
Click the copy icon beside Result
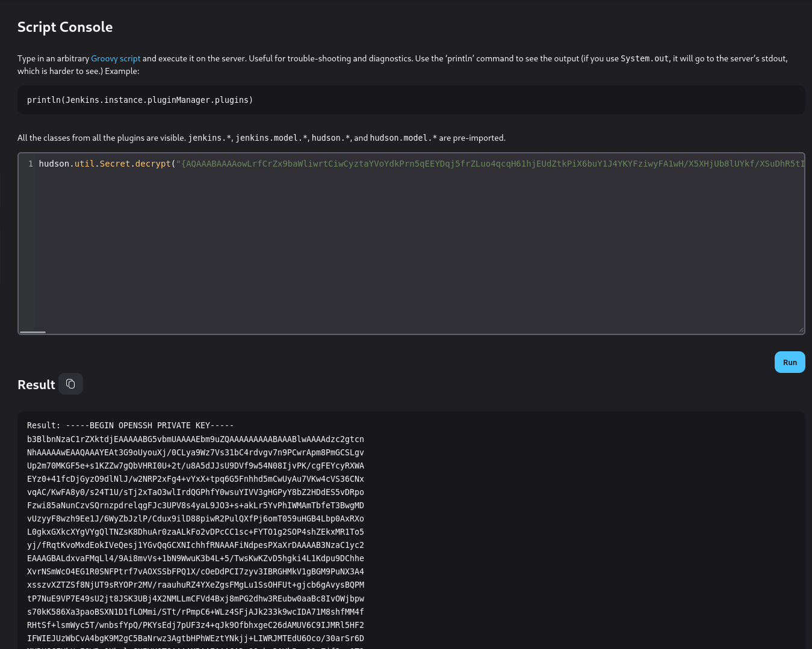(x=70, y=384)
